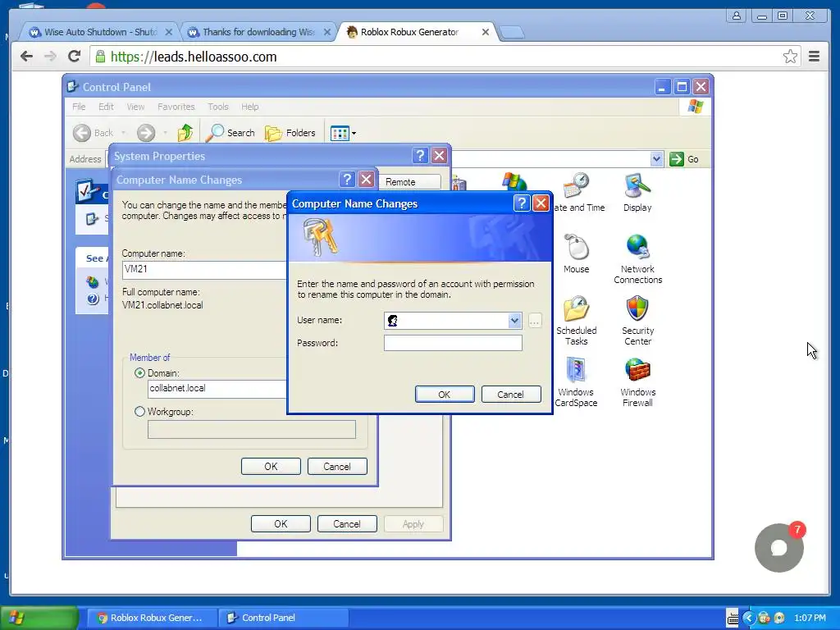This screenshot has height=630, width=840.
Task: Click the Password field
Action: pyautogui.click(x=453, y=343)
